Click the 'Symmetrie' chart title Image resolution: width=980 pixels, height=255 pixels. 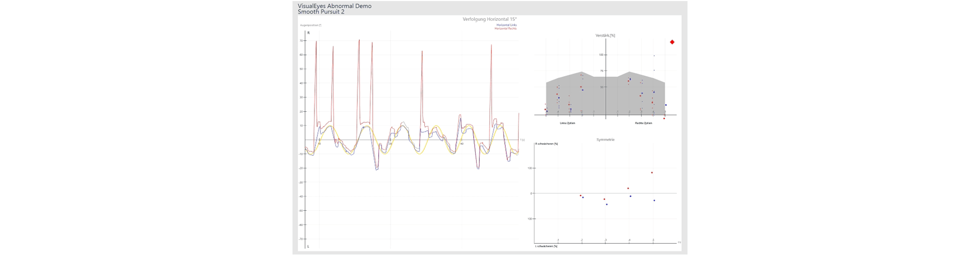[x=605, y=140]
